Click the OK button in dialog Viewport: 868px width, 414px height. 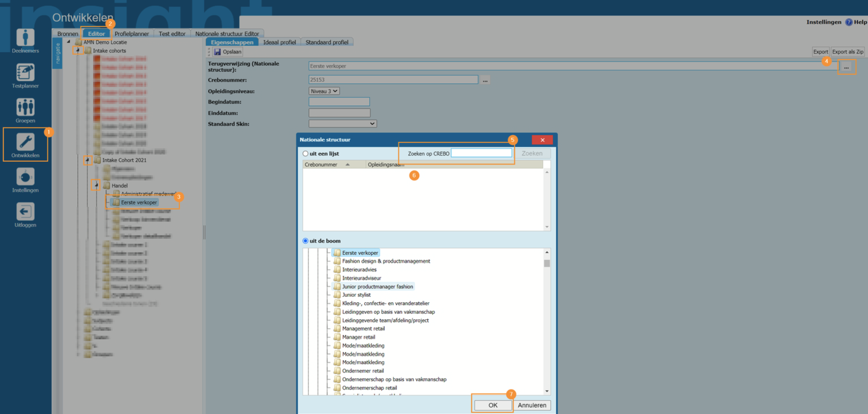[x=493, y=405]
